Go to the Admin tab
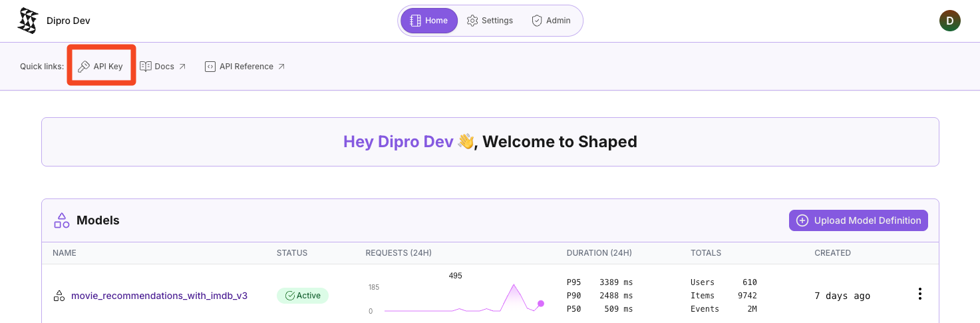The height and width of the screenshot is (323, 980). point(551,21)
